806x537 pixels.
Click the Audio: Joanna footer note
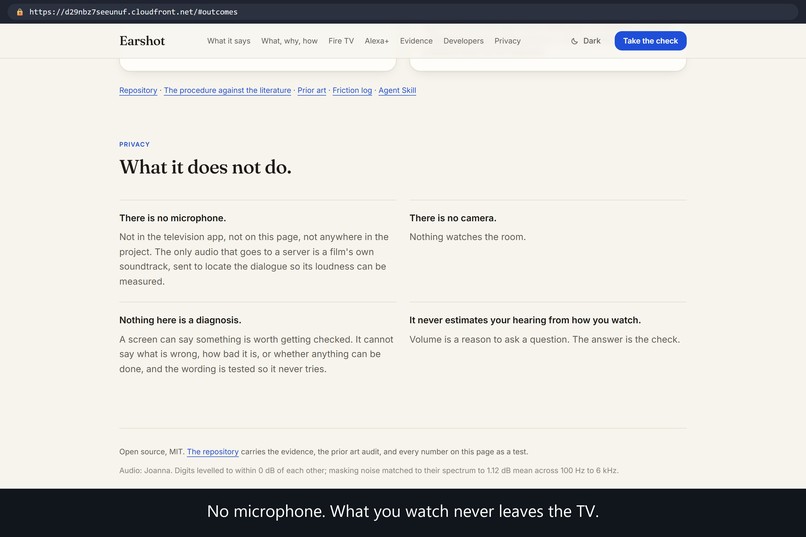click(369, 470)
